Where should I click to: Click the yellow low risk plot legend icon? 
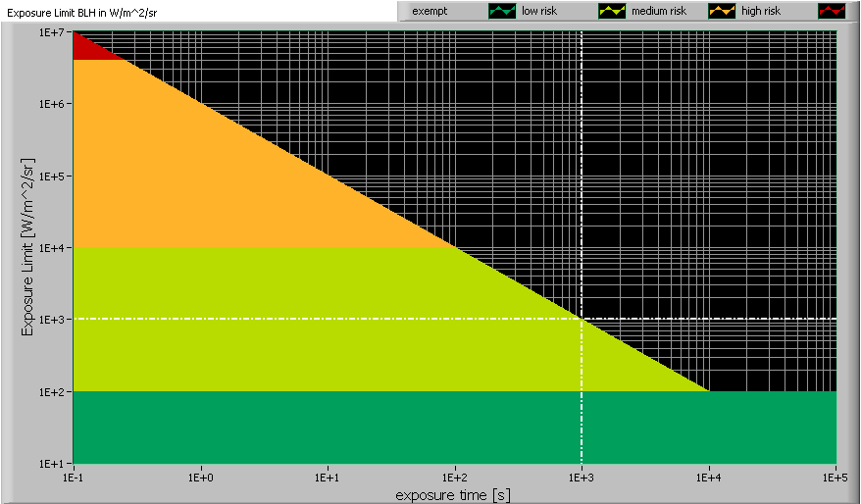611,11
